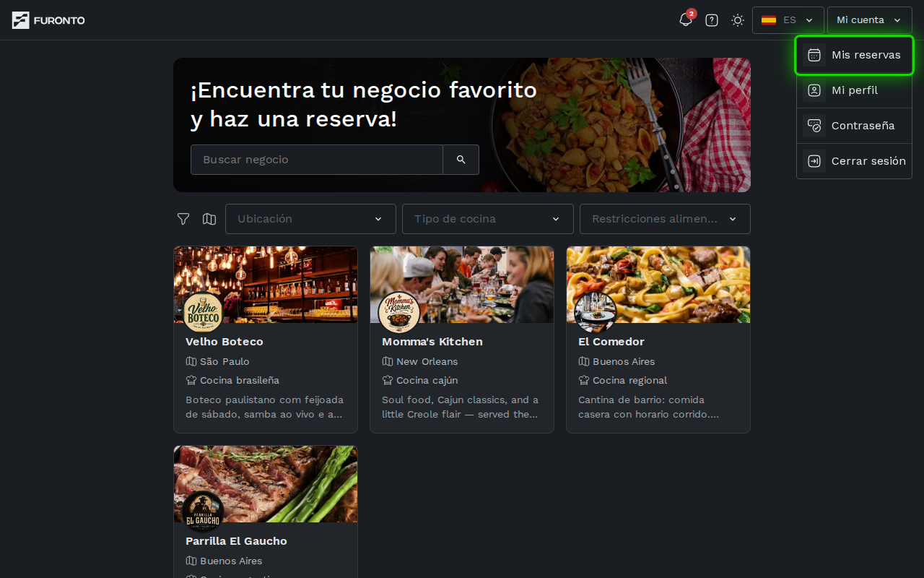Click the Velho Boteco round logo

click(x=203, y=312)
